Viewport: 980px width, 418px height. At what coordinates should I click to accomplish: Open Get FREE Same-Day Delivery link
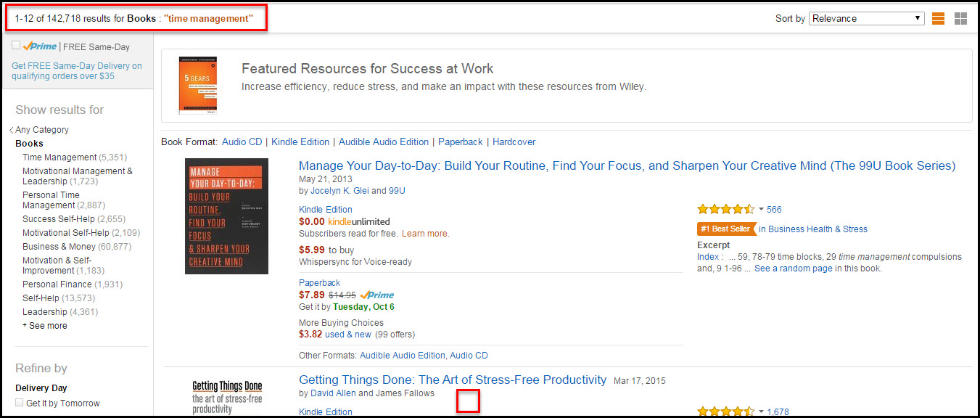point(77,70)
